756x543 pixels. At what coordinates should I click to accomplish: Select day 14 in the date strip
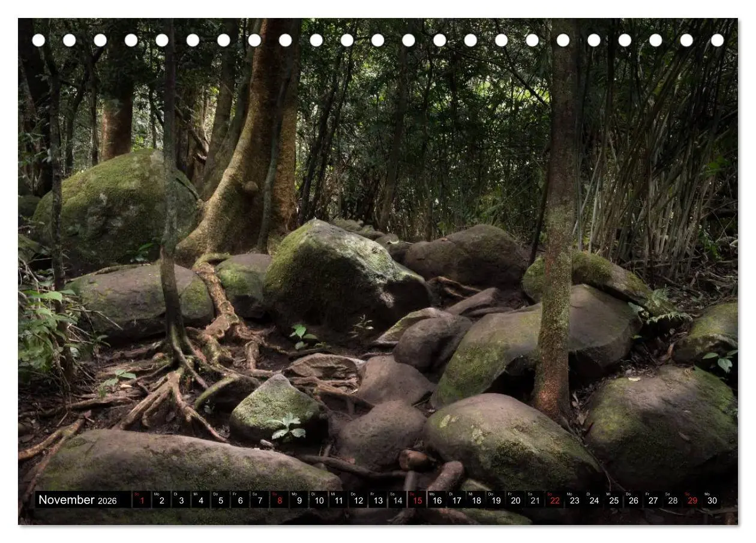[x=397, y=500]
